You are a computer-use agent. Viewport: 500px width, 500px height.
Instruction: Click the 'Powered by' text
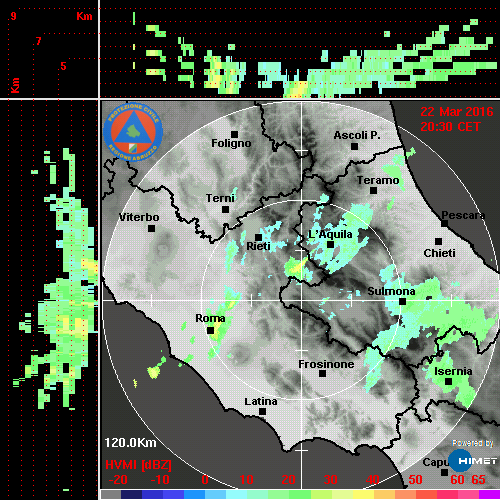click(473, 443)
